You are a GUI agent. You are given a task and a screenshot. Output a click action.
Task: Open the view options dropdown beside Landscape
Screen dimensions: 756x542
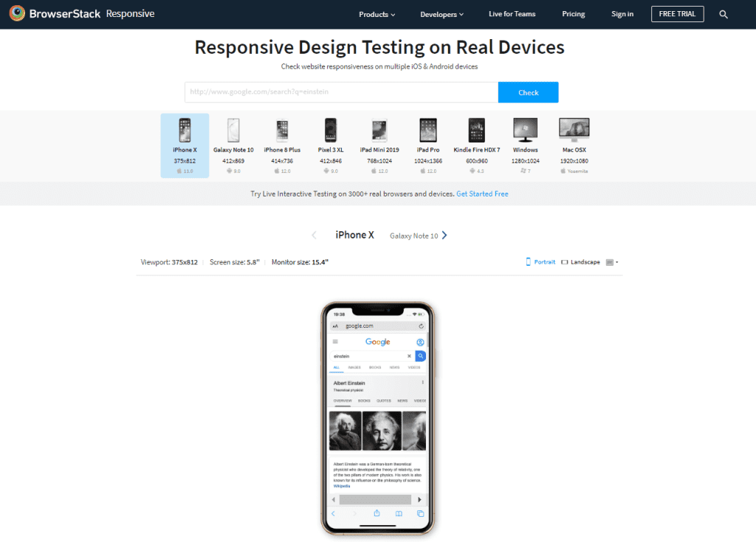(x=612, y=262)
